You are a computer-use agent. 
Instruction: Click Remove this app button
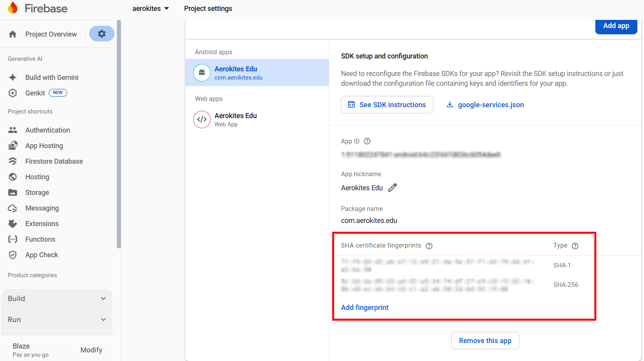[x=485, y=340]
